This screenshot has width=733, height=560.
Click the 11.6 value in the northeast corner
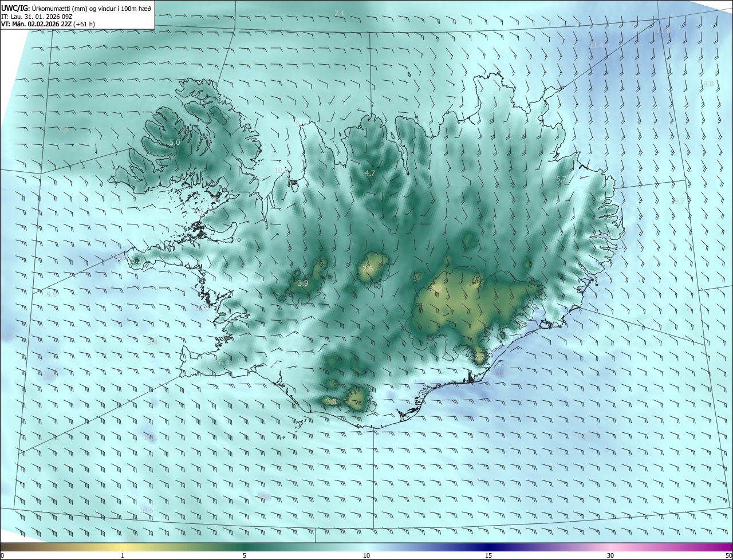point(664,30)
